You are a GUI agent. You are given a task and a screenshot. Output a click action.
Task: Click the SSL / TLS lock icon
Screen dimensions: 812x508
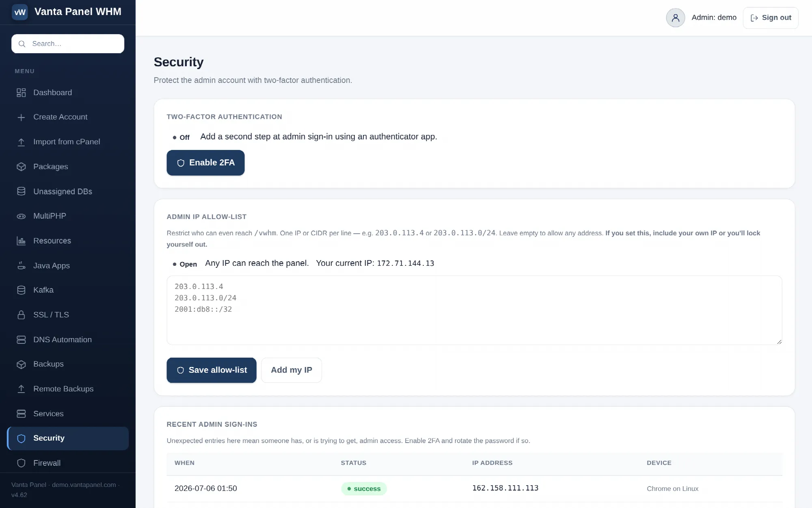coord(21,315)
